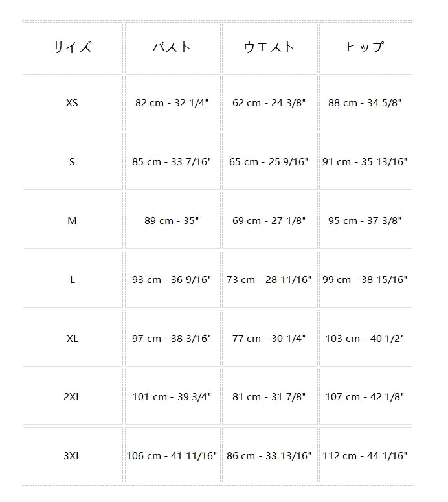
Task: Click the 3XL bust cell 106 cm
Action: point(172,456)
